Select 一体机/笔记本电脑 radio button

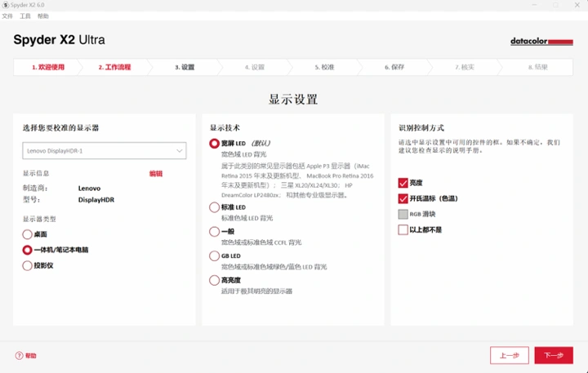click(27, 250)
